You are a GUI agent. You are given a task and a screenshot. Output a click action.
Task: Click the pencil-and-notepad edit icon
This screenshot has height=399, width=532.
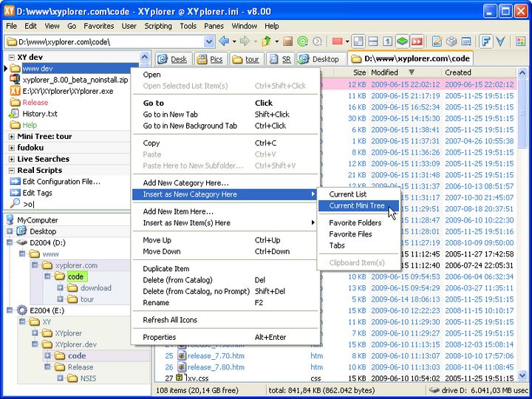pyautogui.click(x=437, y=41)
